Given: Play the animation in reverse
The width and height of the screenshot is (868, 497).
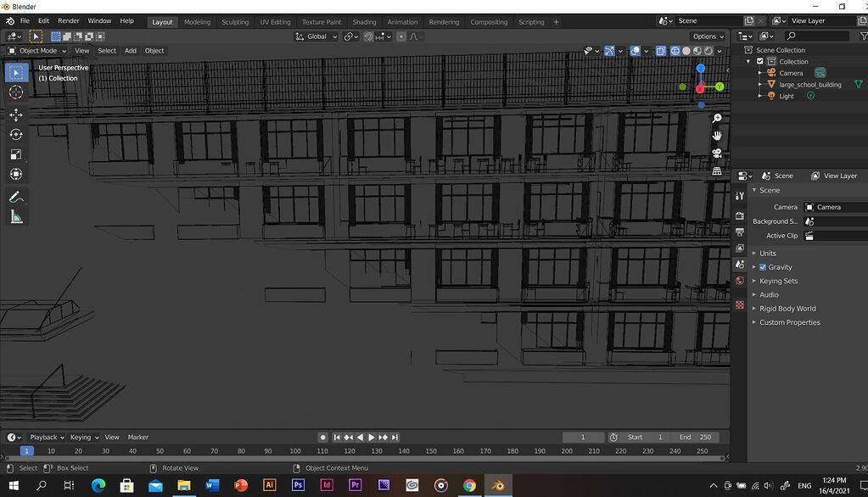Looking at the screenshot, I should click(x=360, y=438).
